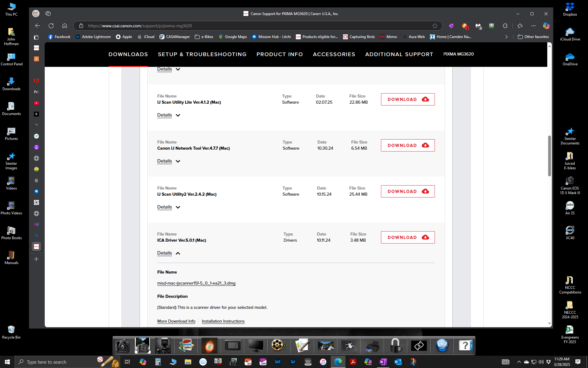Open the Edge profile avatar
Viewport: 588px width, 368px height.
tap(36, 13)
